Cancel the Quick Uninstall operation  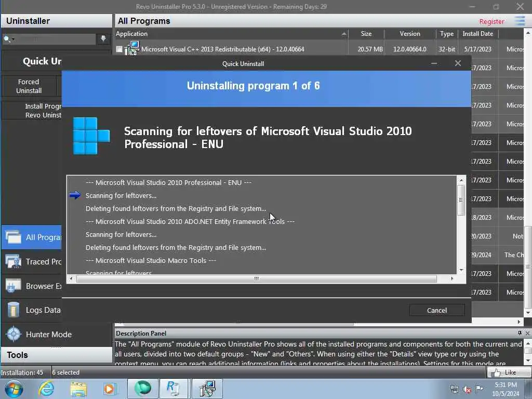pyautogui.click(x=436, y=310)
